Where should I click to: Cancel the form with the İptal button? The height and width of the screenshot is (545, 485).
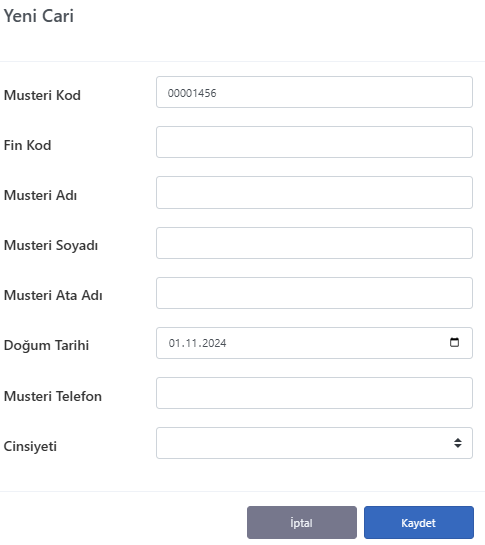point(302,522)
